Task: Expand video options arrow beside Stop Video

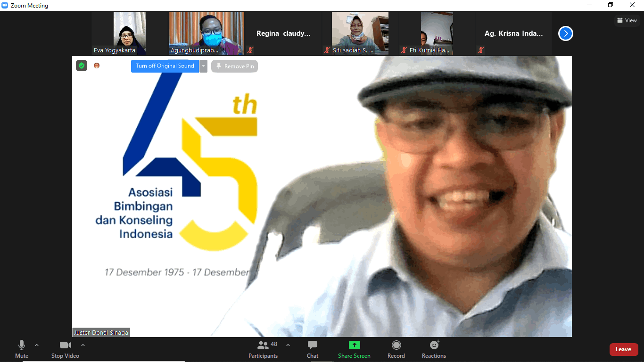Action: point(83,345)
